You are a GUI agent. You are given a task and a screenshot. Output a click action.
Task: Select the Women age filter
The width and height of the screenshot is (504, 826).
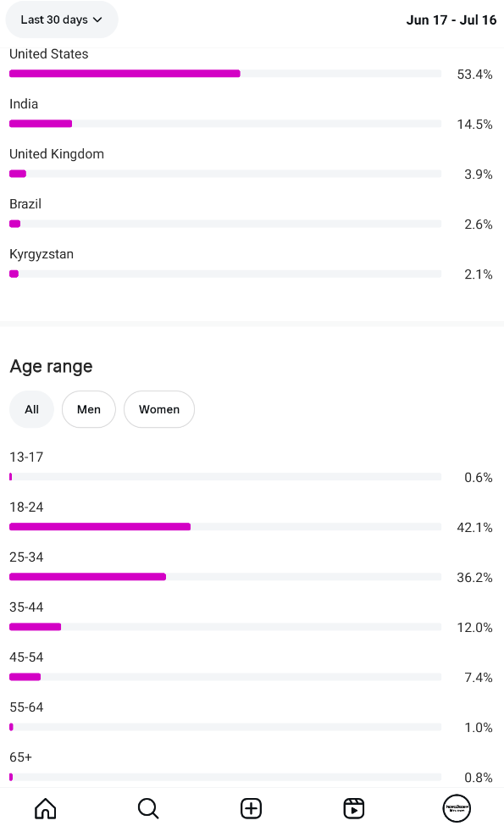point(159,409)
